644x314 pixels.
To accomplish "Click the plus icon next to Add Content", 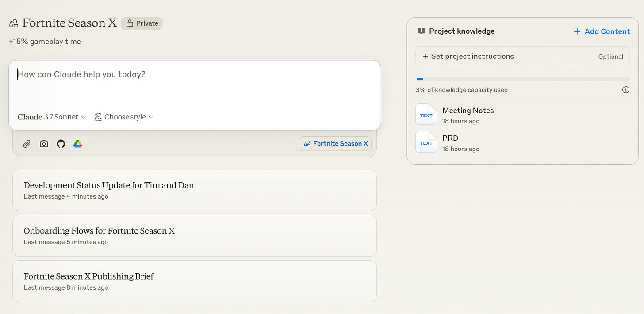I will [x=577, y=31].
